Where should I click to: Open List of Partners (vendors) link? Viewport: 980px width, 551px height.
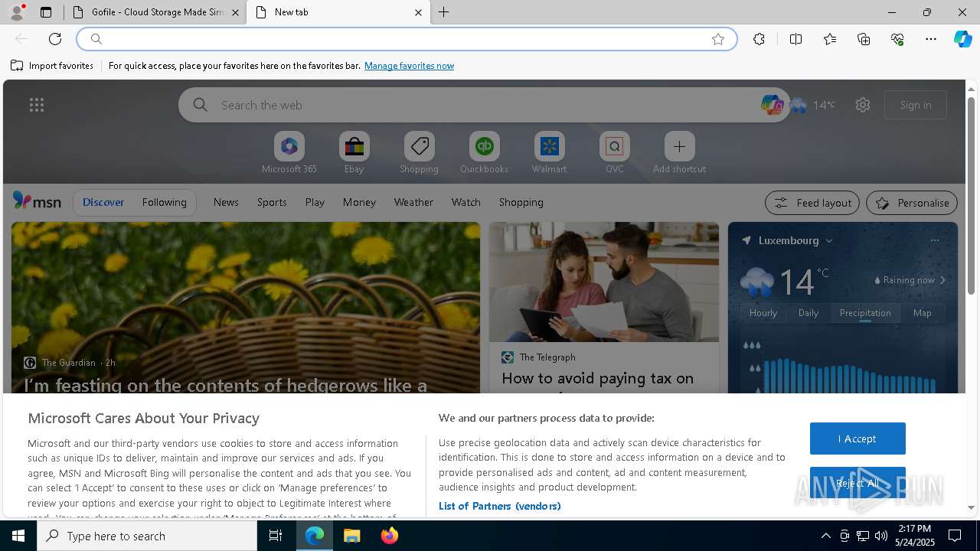point(499,506)
